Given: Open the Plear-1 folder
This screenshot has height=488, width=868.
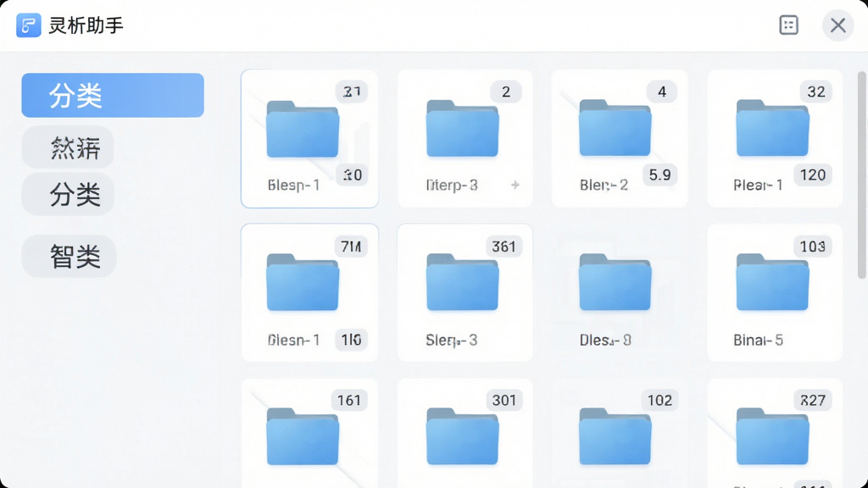Looking at the screenshot, I should click(775, 138).
